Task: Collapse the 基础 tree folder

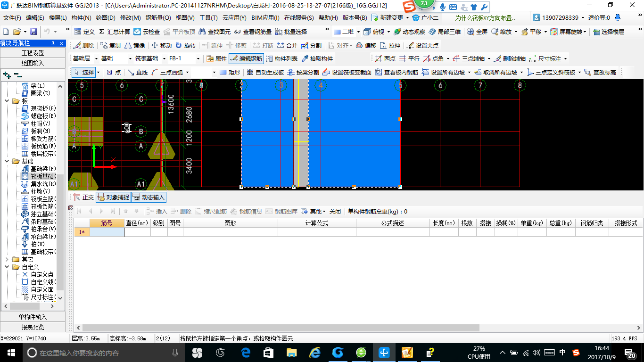Action: 7,161
